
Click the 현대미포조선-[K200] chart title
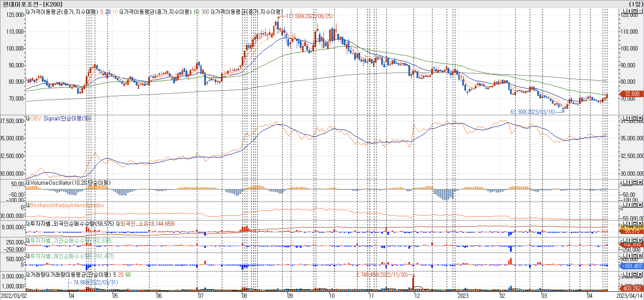33,4
